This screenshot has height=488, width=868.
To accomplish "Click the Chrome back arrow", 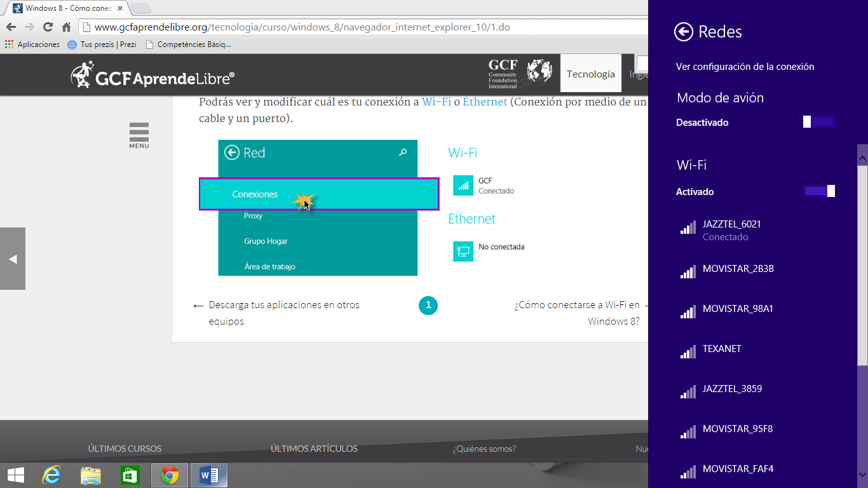I will tap(10, 27).
